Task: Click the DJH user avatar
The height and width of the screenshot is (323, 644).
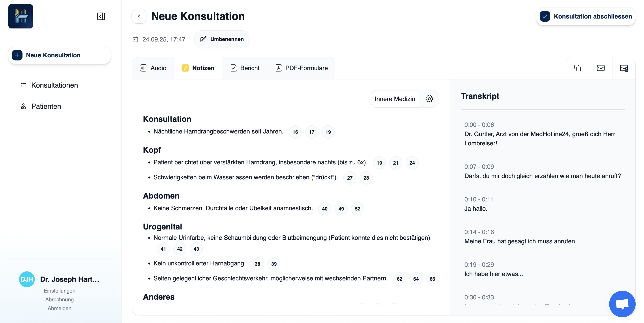Action: pos(27,279)
